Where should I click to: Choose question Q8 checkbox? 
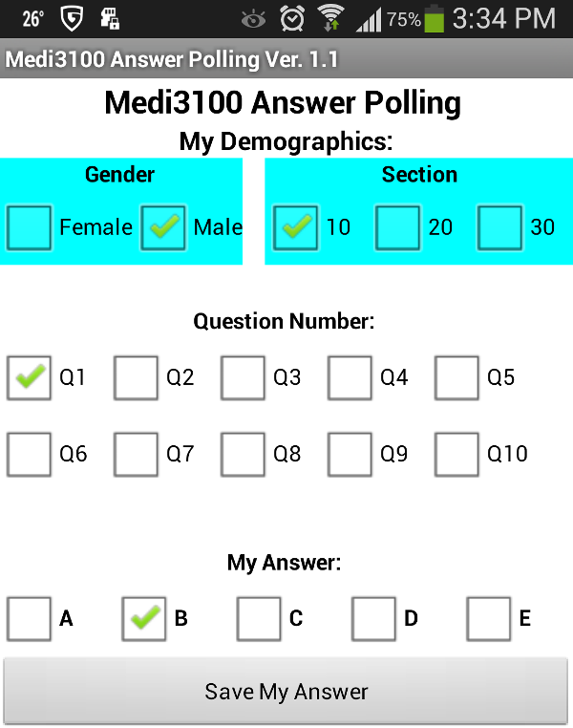pos(243,455)
